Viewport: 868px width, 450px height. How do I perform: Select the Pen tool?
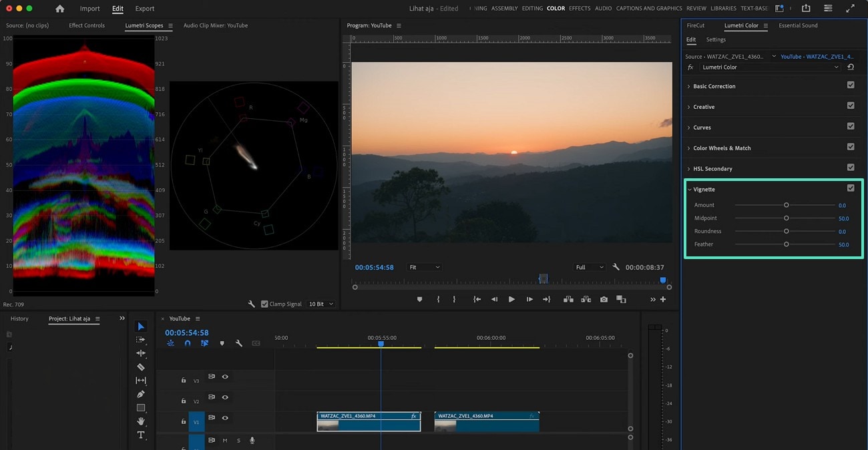[x=140, y=394]
